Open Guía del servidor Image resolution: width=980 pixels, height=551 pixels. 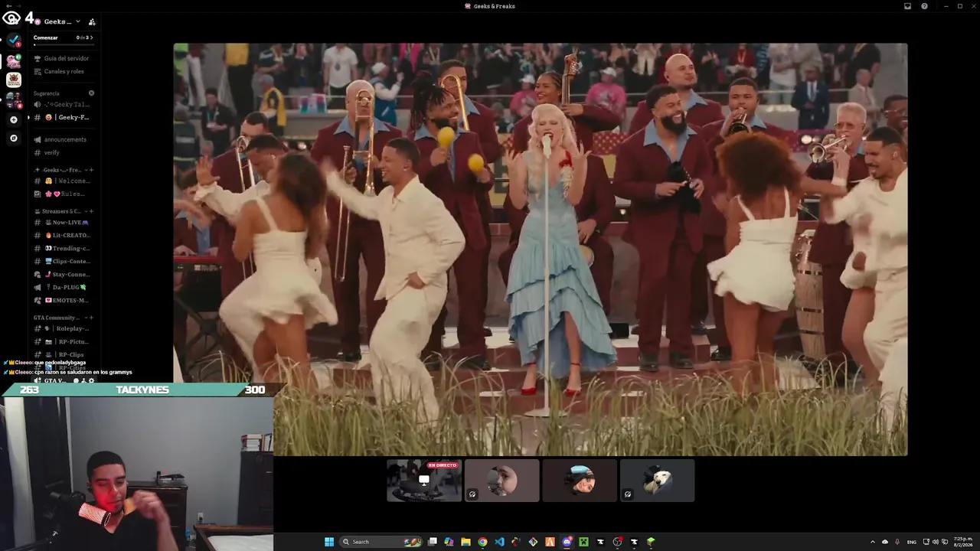pyautogui.click(x=64, y=58)
